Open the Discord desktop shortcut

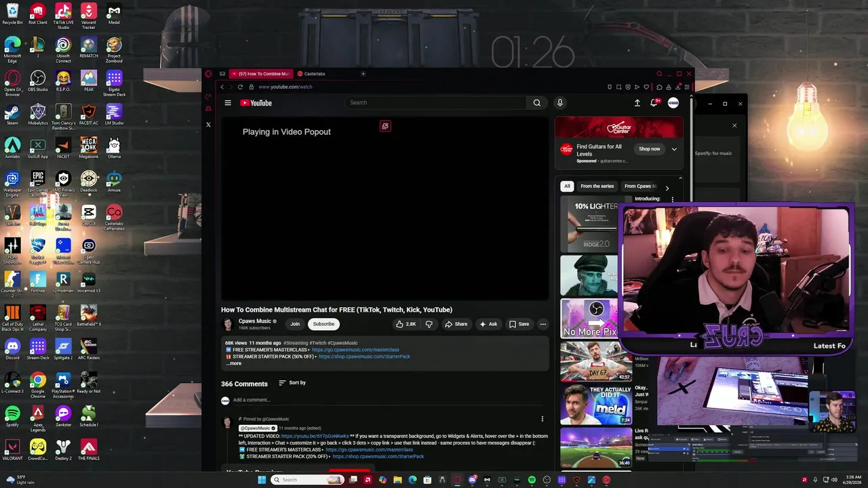12,350
